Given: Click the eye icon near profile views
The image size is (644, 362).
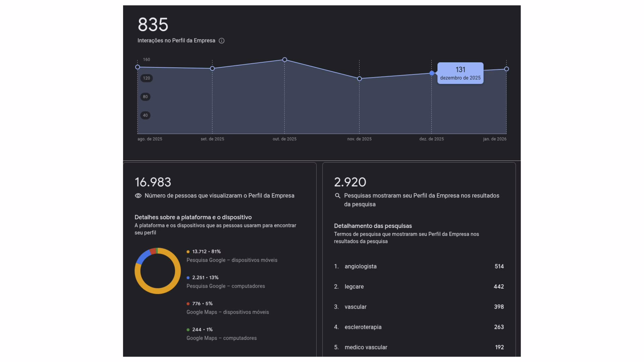Looking at the screenshot, I should (138, 196).
